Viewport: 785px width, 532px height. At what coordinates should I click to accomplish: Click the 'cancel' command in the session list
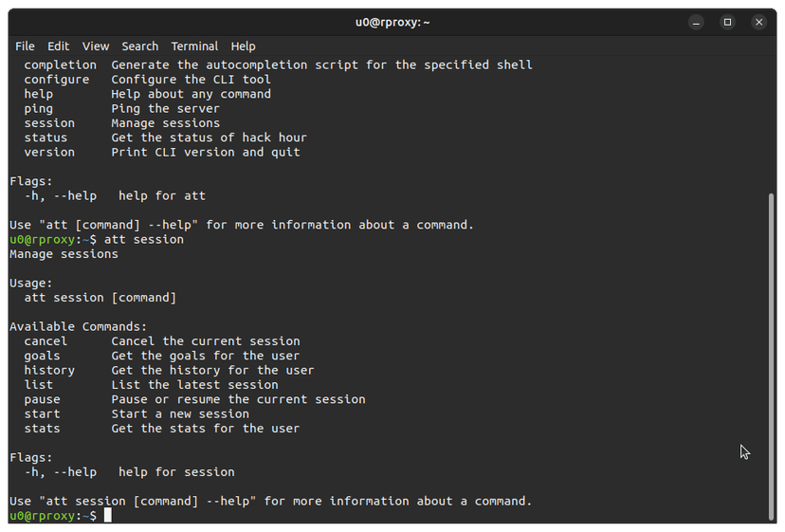pyautogui.click(x=46, y=341)
